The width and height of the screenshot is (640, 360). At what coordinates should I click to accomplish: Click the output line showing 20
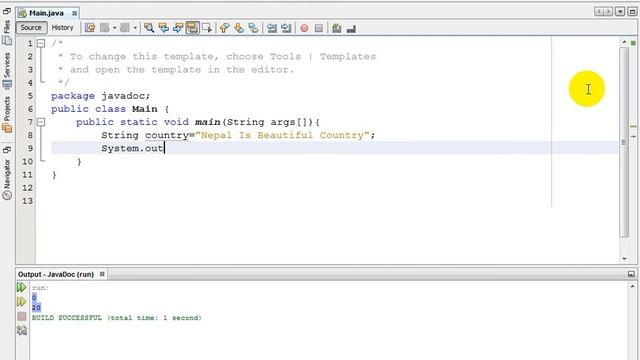[36, 308]
